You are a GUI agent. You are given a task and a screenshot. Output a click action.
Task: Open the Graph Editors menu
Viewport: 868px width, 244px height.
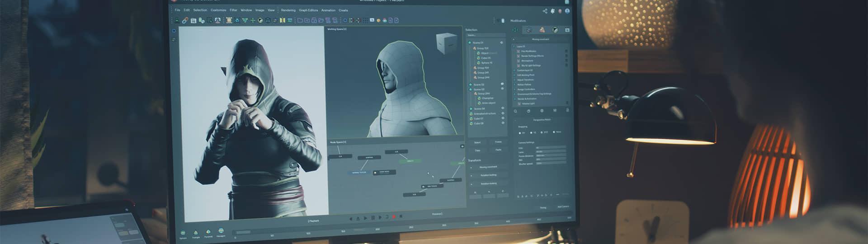[308, 10]
